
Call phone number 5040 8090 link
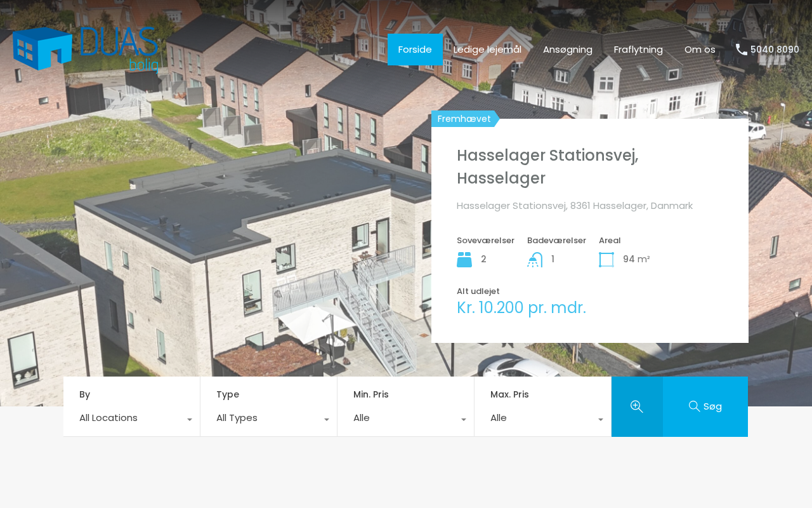point(775,50)
